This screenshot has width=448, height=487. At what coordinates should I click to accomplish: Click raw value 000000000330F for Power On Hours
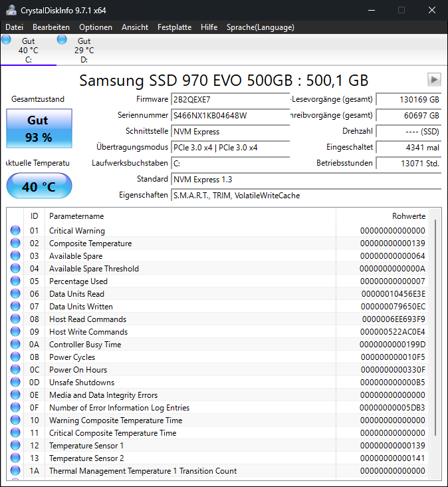[x=393, y=370]
